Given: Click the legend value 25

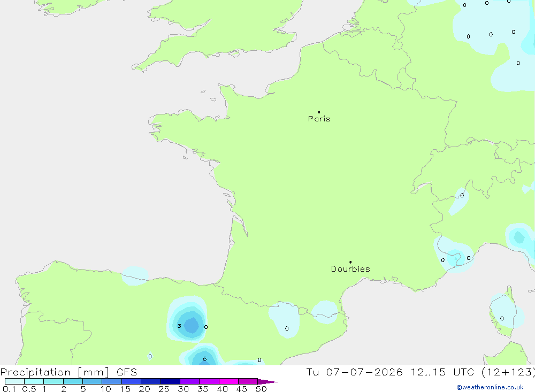Looking at the screenshot, I should point(164,389).
